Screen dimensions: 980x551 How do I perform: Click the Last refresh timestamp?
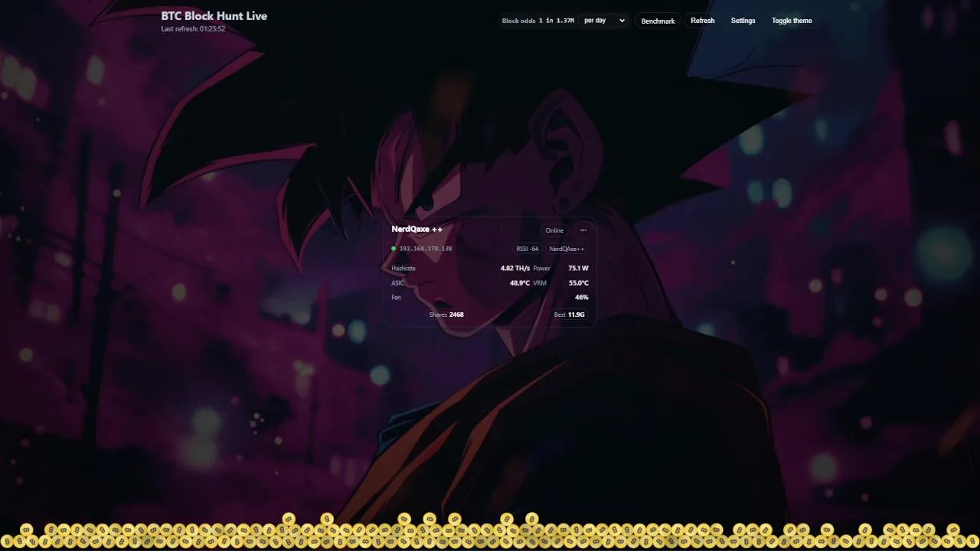click(193, 29)
